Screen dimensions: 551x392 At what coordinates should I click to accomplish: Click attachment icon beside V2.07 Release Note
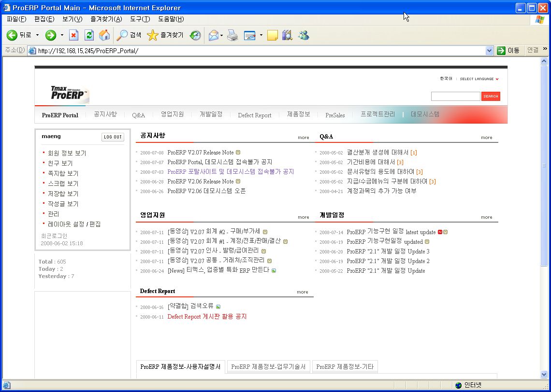point(238,152)
